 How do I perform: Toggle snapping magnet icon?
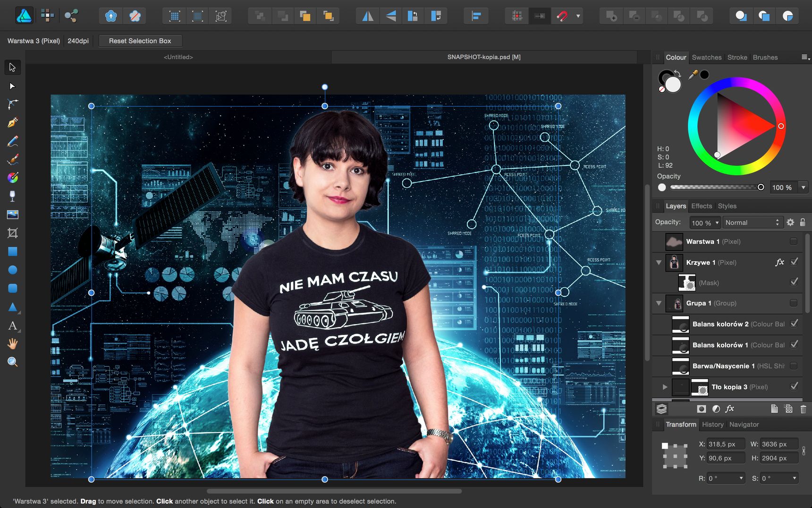click(x=562, y=16)
